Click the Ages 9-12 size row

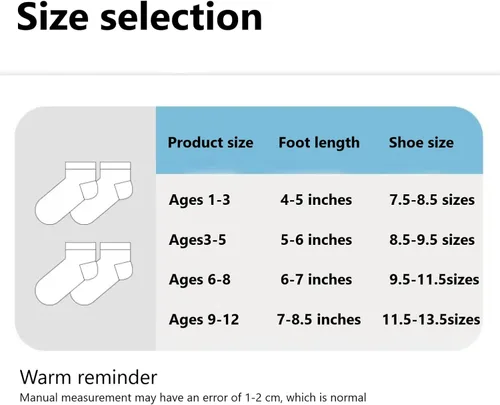point(319,320)
